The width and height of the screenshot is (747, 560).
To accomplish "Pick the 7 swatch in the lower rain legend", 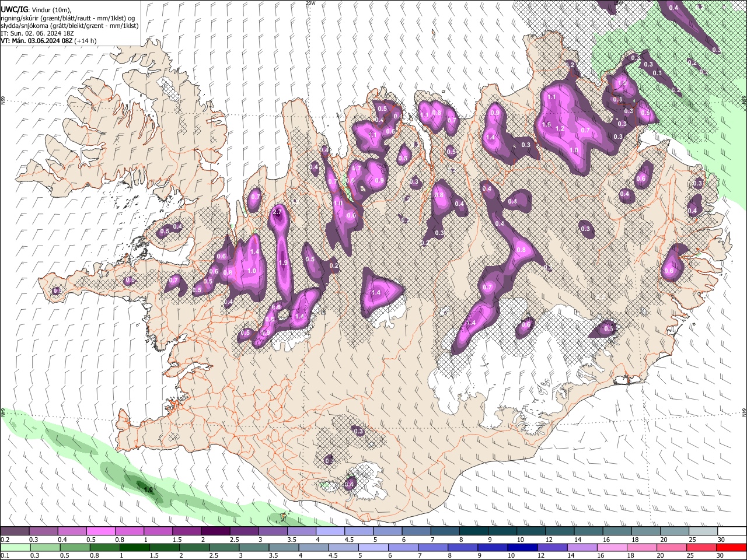I will click(433, 547).
